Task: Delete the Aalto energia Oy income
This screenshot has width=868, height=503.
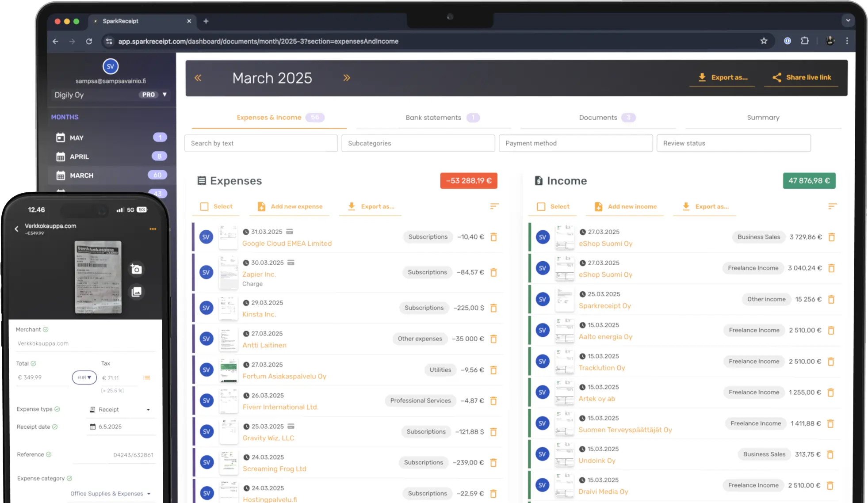Action: [831, 330]
